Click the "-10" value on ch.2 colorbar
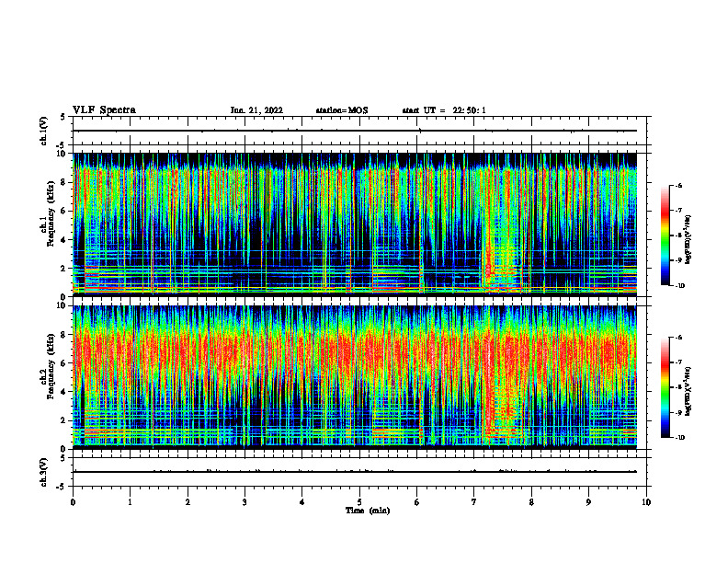Image resolution: width=728 pixels, height=563 pixels. 679,438
